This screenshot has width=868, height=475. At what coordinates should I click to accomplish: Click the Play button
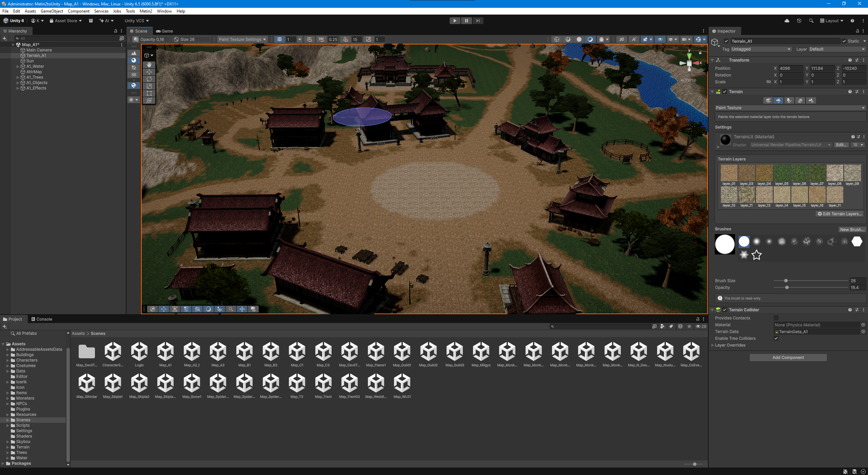455,21
